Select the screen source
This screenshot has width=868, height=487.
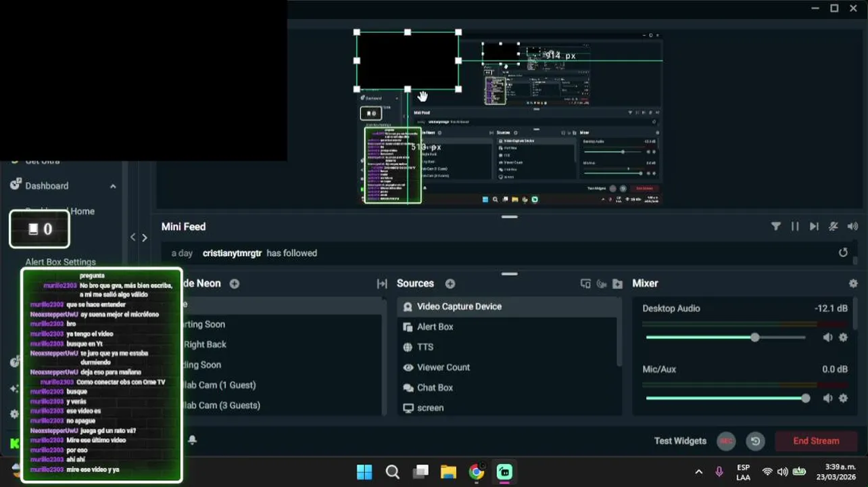pos(508,408)
